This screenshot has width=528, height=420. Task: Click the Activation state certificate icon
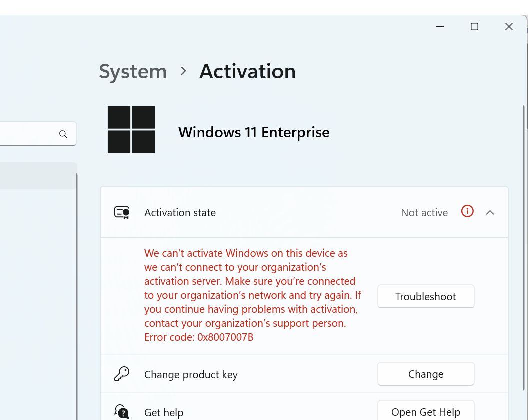(122, 213)
